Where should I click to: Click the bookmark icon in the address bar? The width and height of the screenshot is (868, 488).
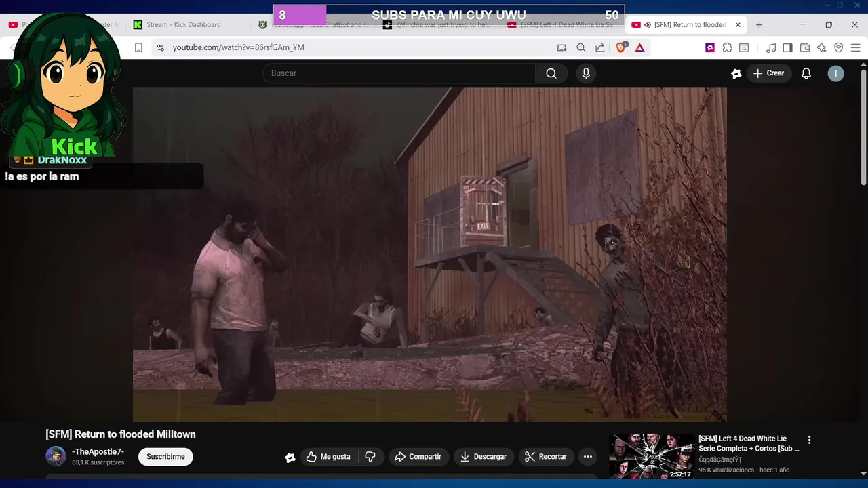tap(138, 47)
